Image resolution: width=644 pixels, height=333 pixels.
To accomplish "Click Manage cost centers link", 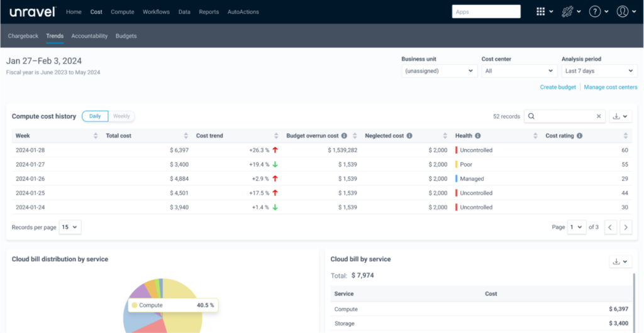I will [x=611, y=87].
